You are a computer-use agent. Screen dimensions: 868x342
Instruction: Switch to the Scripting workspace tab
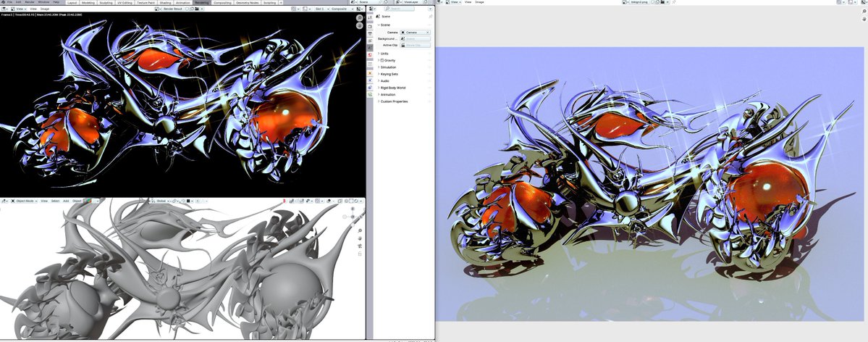[269, 3]
